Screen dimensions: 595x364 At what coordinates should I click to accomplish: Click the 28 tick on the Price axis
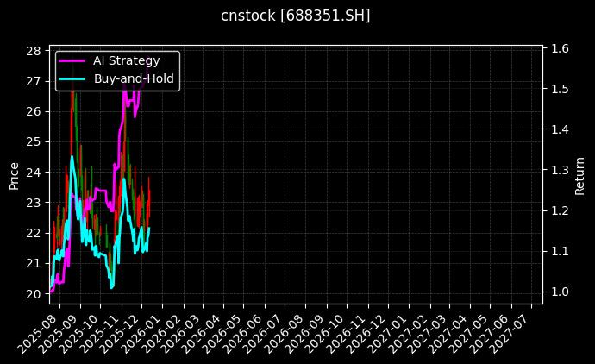(34, 51)
